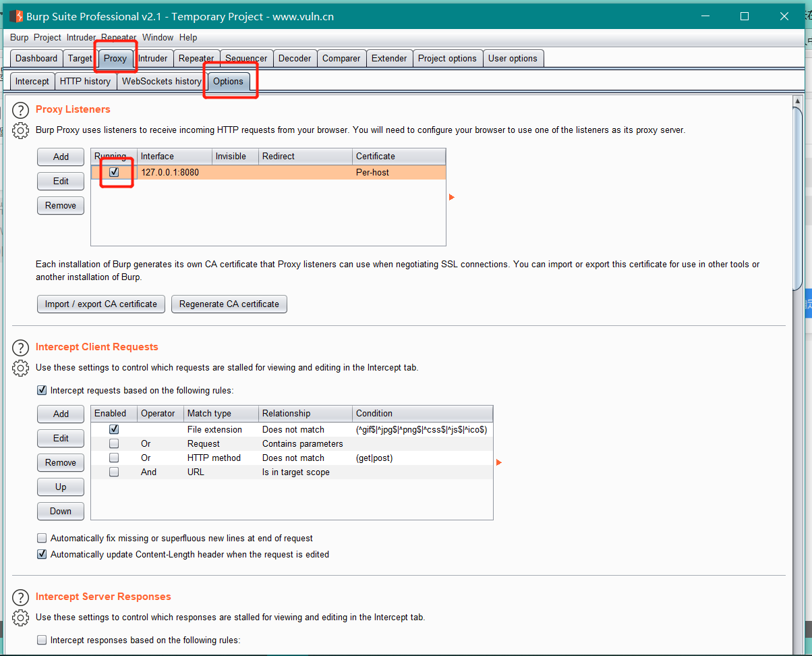Click the Burp Suite title bar logo
Image resolution: width=812 pixels, height=656 pixels.
pos(16,16)
